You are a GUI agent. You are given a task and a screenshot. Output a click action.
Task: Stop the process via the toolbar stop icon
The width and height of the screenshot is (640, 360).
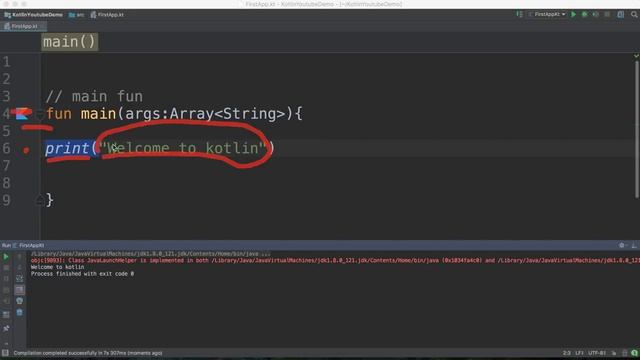(x=607, y=15)
